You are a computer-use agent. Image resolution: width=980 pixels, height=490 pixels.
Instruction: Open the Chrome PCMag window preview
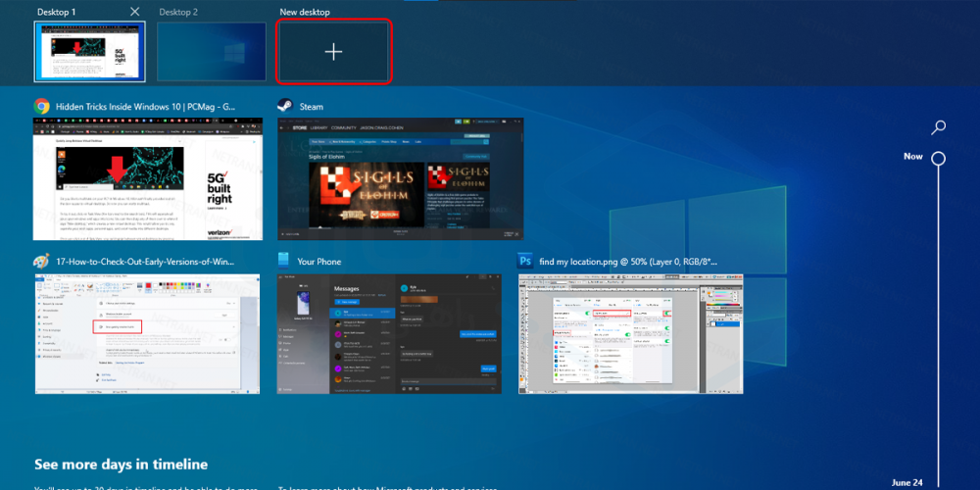pyautogui.click(x=148, y=178)
